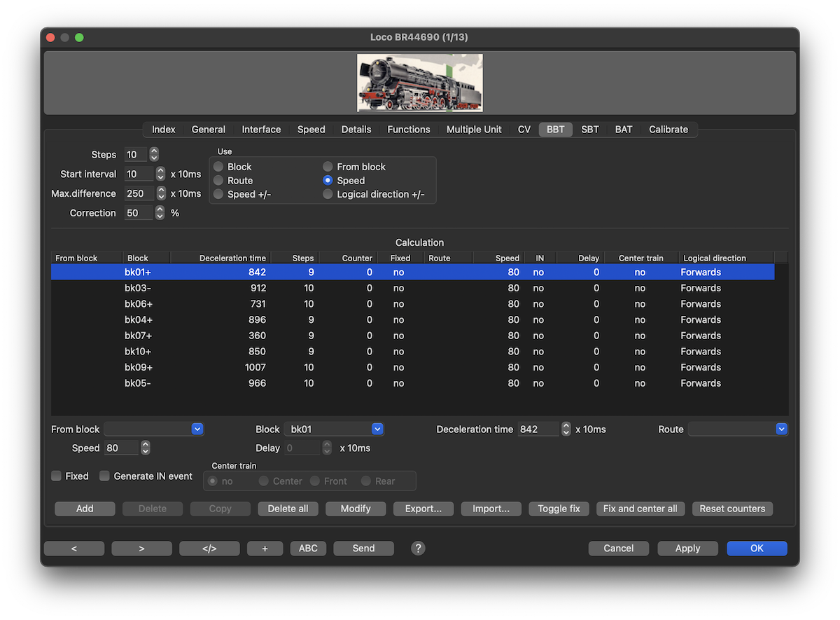The image size is (840, 620).
Task: Click the Start interval stepper
Action: coord(160,174)
